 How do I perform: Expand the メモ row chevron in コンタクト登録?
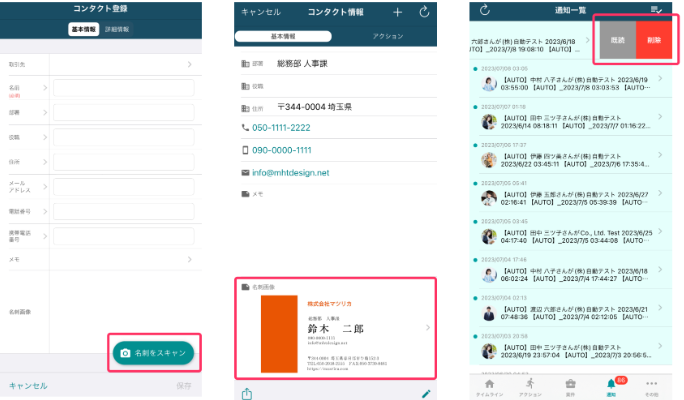click(x=189, y=259)
